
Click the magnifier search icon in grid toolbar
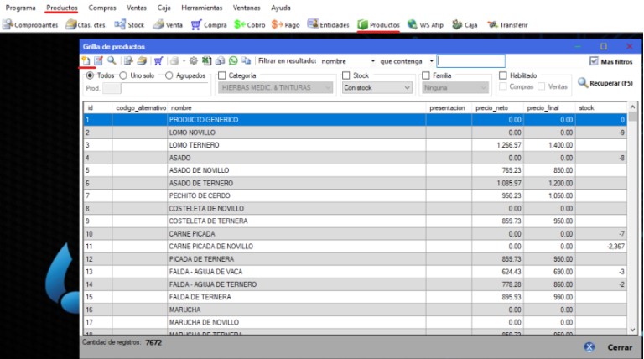coord(112,60)
